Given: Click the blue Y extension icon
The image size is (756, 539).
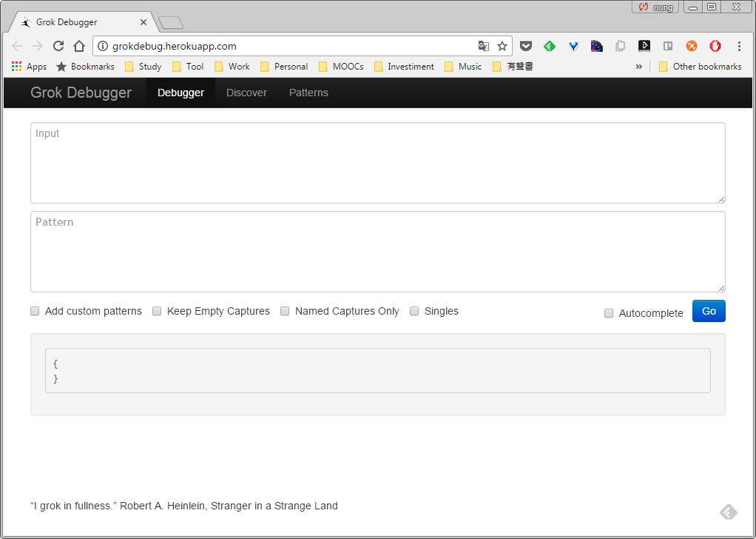Looking at the screenshot, I should click(x=573, y=46).
